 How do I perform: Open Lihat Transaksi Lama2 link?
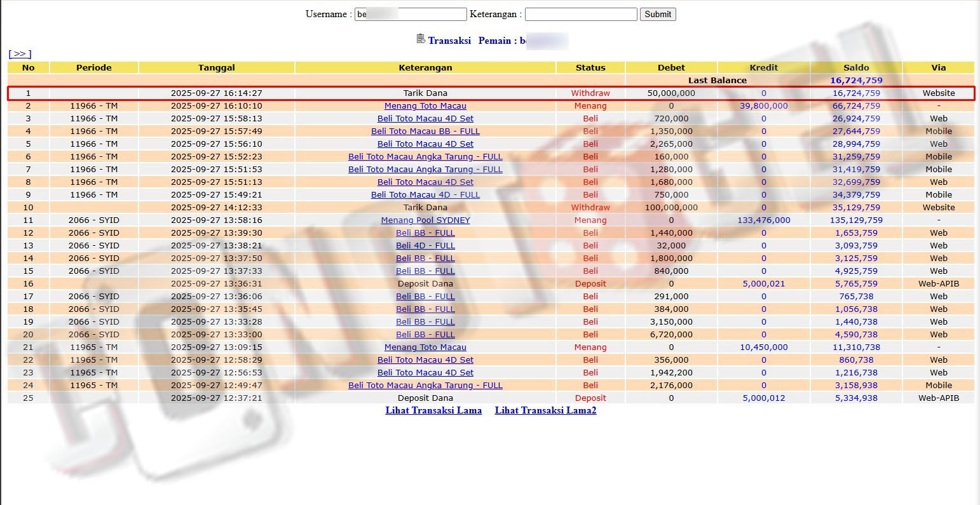(x=545, y=410)
